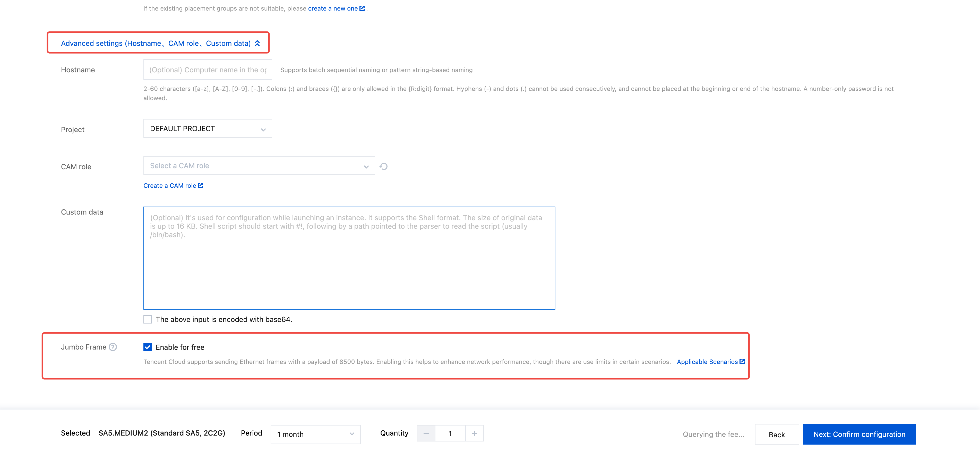Click the refresh icon beside CAM role

tap(383, 166)
